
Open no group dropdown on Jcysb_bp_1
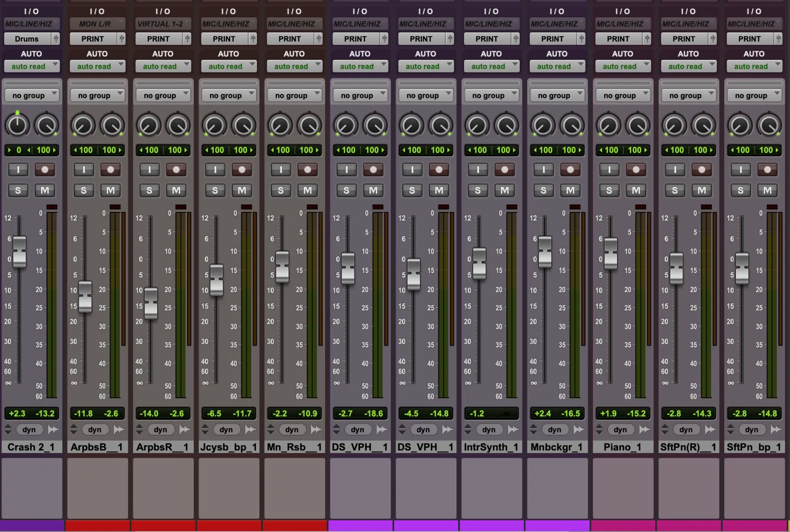point(229,95)
